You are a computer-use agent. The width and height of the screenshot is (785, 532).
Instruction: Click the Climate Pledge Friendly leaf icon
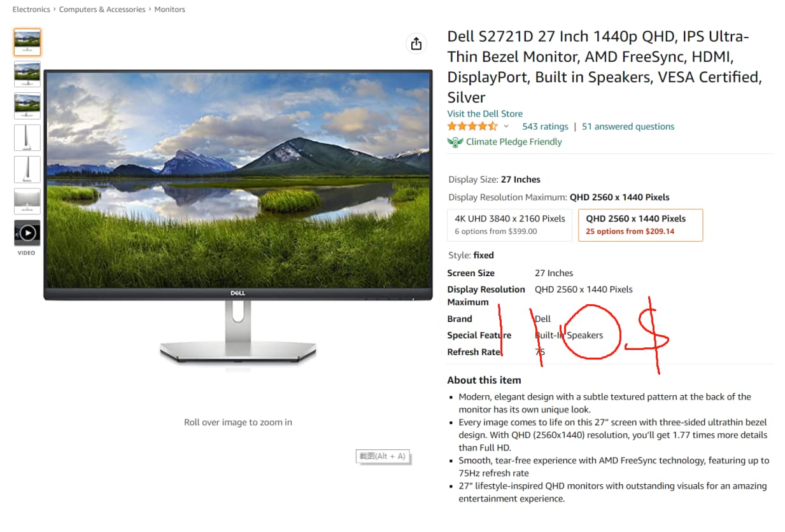click(455, 142)
